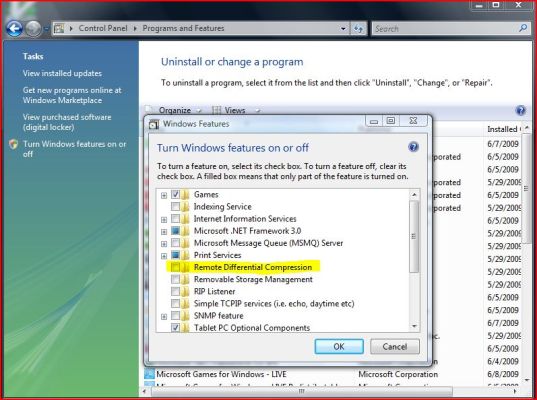Viewport: 537px width, 400px height.
Task: Open the Views menu
Action: coord(236,110)
